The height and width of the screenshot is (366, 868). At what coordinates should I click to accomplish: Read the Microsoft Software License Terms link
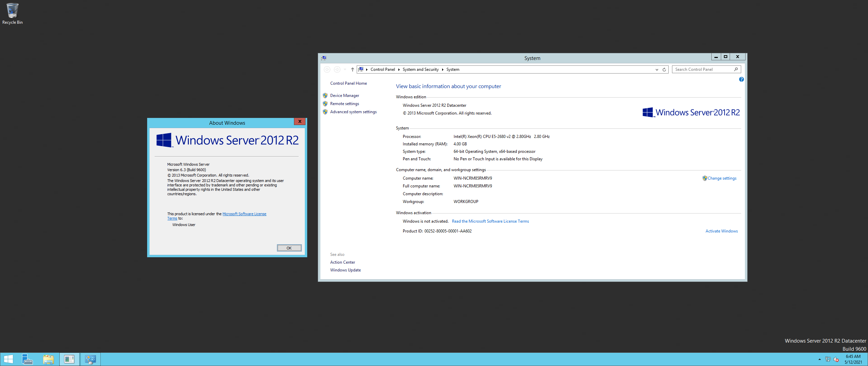tap(490, 221)
